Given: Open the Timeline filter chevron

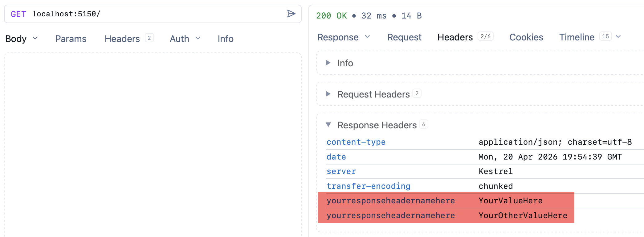Looking at the screenshot, I should [x=618, y=37].
